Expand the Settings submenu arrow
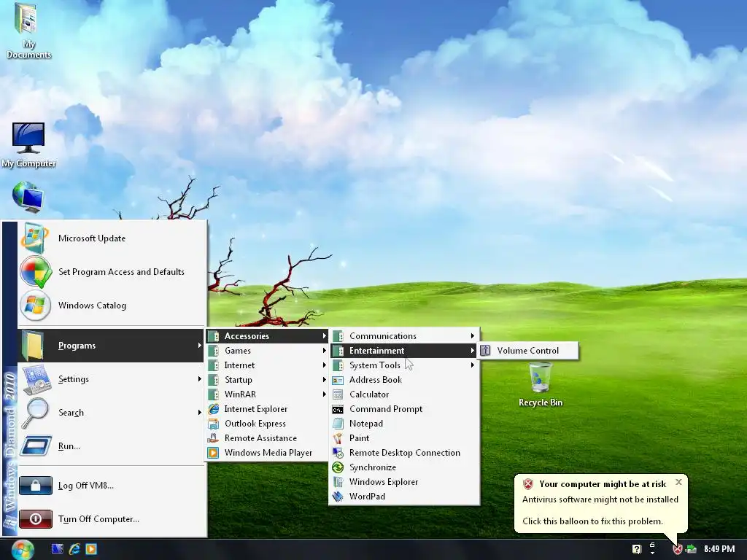The image size is (747, 560). point(199,379)
